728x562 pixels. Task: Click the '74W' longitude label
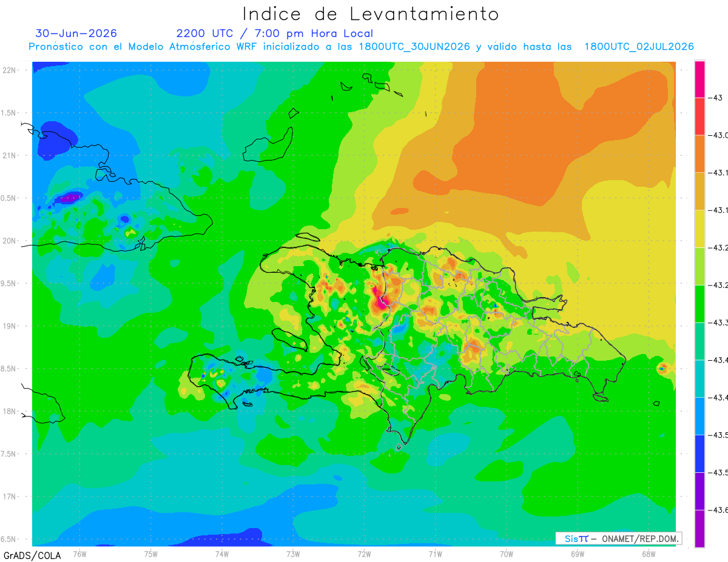221,554
